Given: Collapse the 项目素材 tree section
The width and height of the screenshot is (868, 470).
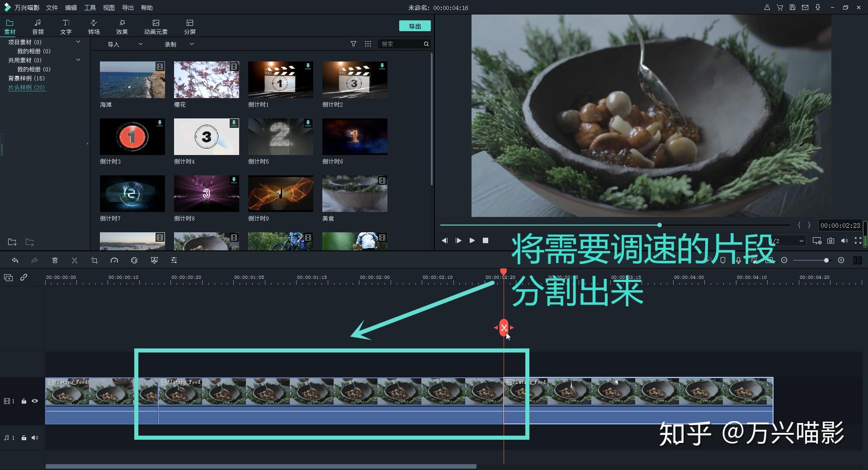Looking at the screenshot, I should (78, 42).
